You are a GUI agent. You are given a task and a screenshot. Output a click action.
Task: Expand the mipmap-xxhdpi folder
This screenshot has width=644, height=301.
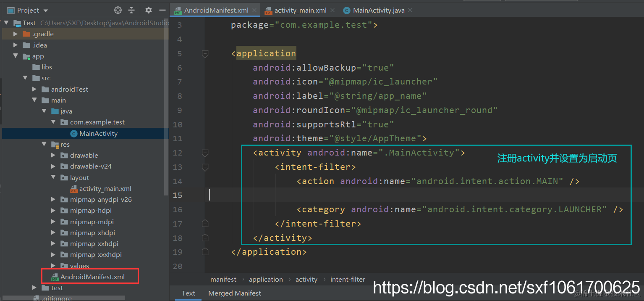[x=53, y=243]
